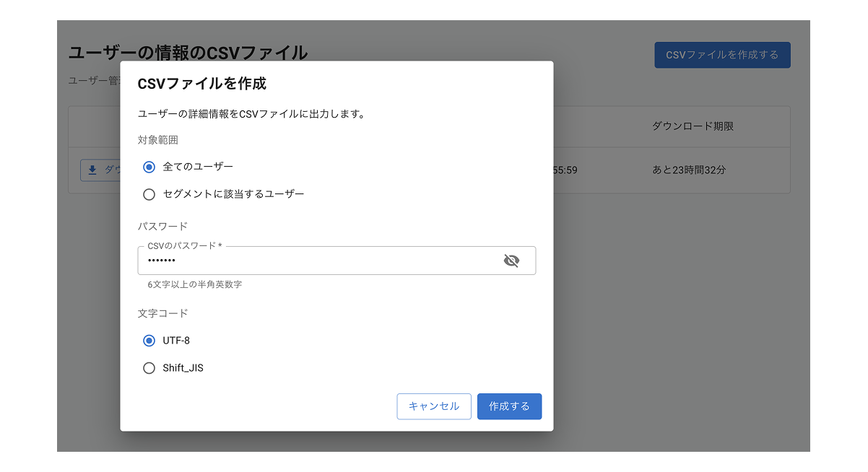
Task: Select セグメントに該当するユーザー option
Action: pyautogui.click(x=149, y=193)
